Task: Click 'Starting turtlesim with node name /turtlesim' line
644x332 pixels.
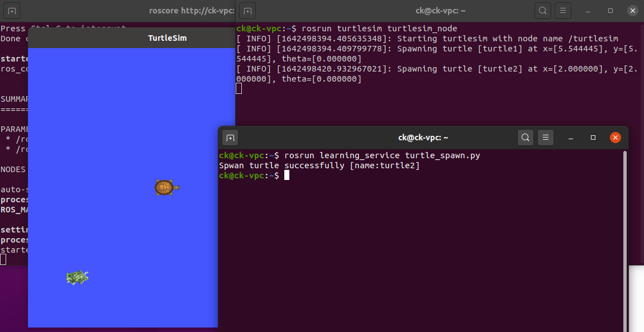Action: (427, 39)
